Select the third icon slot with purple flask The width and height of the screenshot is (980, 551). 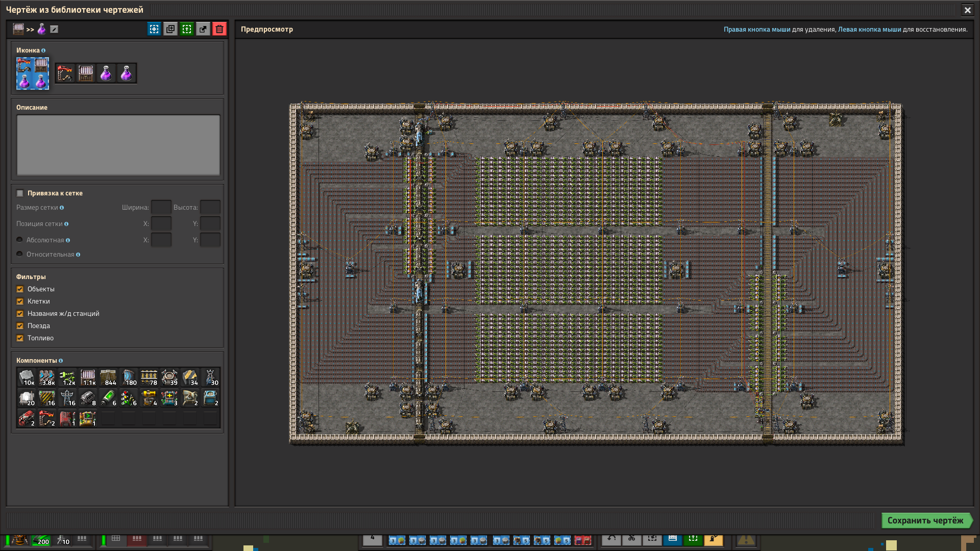click(106, 73)
